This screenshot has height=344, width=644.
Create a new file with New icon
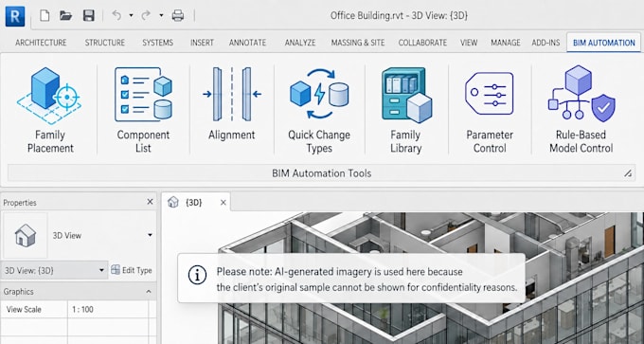click(45, 16)
